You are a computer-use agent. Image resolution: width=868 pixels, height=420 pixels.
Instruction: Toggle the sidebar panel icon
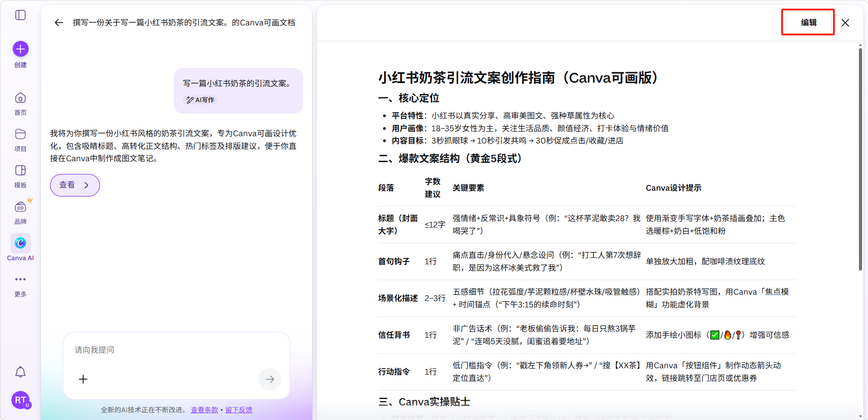pos(20,15)
